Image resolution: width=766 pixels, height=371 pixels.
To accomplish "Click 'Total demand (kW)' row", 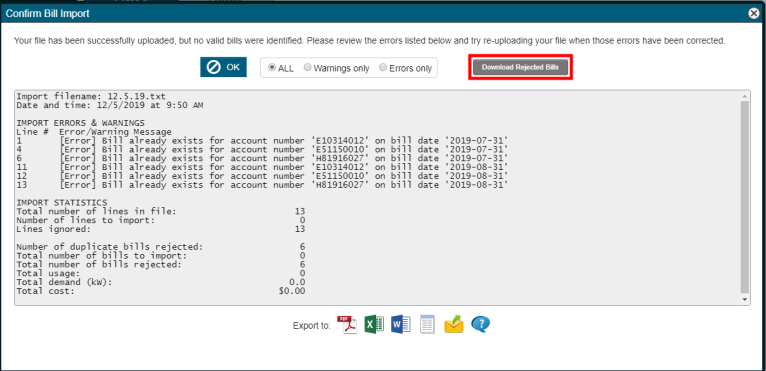I will [161, 282].
